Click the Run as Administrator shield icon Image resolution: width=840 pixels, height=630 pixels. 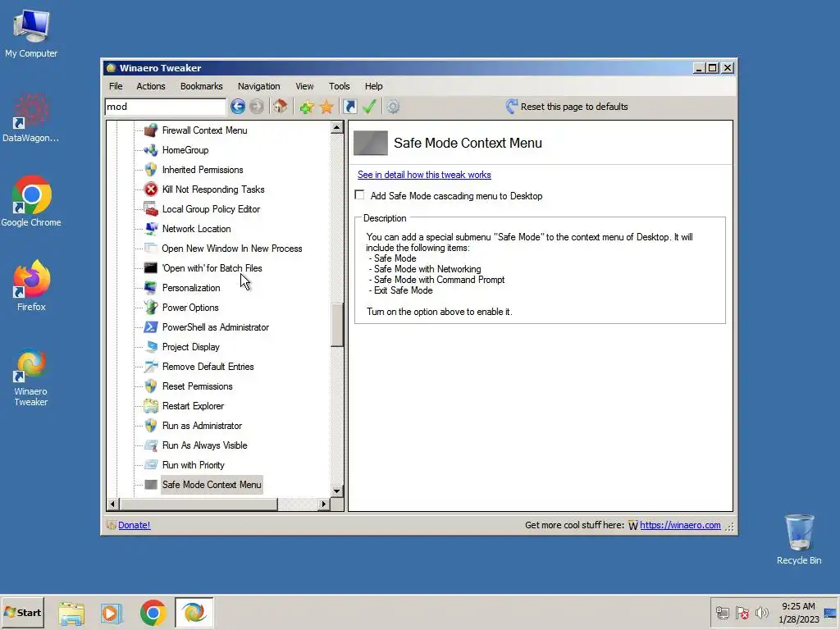[151, 426]
